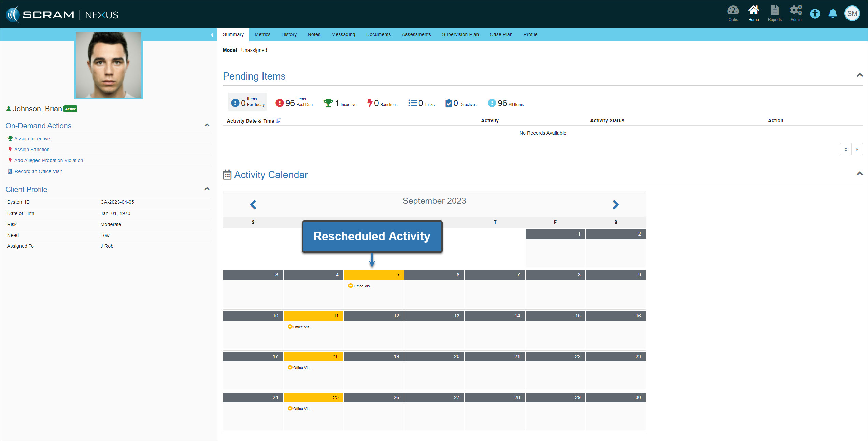Filter by Items For Today
The width and height of the screenshot is (868, 441).
click(248, 102)
